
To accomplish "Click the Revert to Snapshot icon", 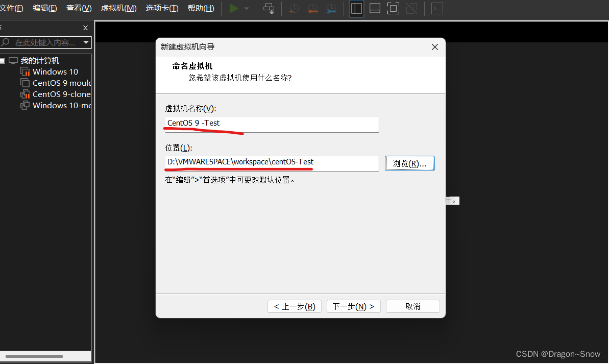I will (312, 9).
